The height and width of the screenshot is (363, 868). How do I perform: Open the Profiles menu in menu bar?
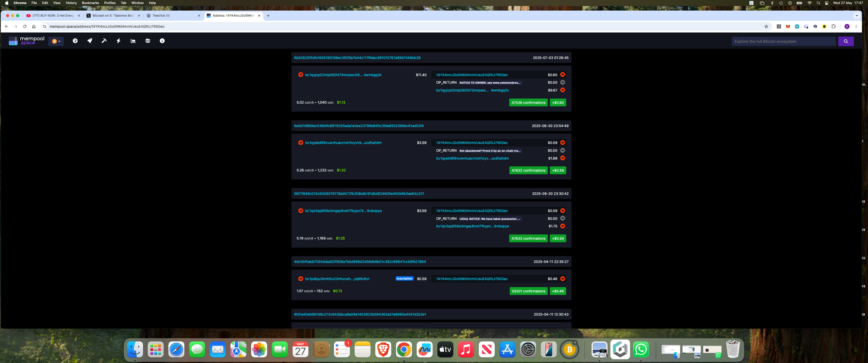tap(110, 3)
